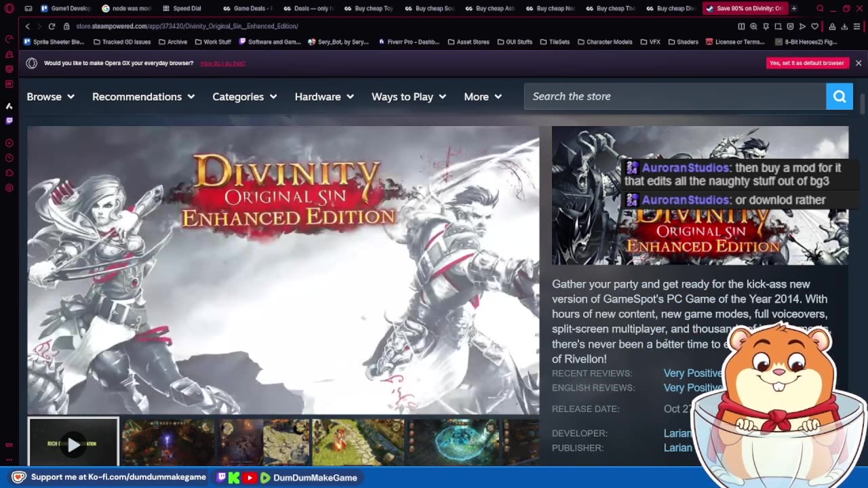Image resolution: width=868 pixels, height=488 pixels.
Task: Reload the current page
Action: pyautogui.click(x=52, y=26)
